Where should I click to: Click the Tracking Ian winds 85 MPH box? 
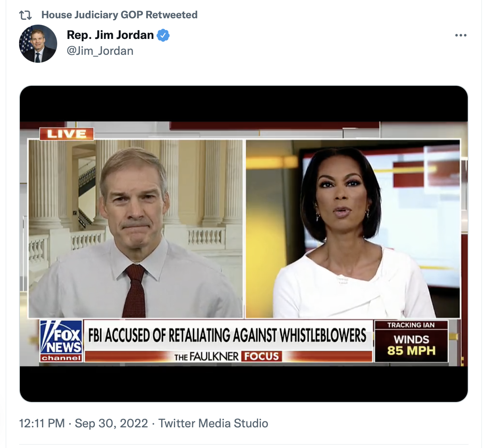click(x=411, y=341)
